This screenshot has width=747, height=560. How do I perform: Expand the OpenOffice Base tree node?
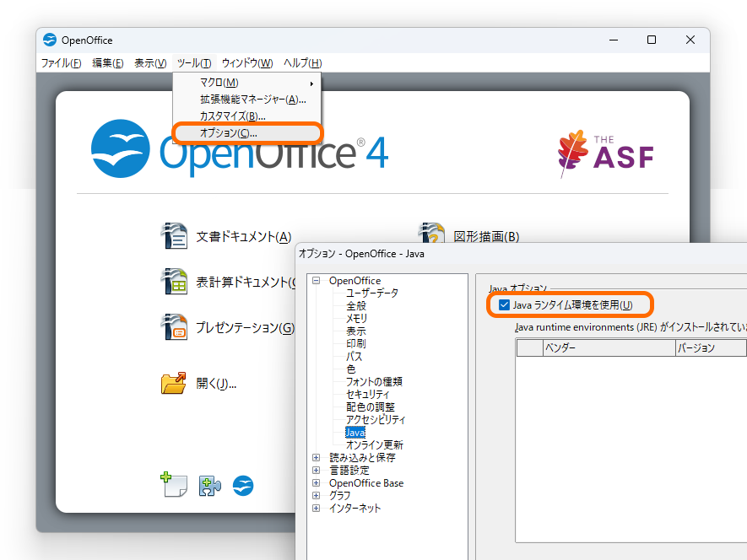click(316, 483)
